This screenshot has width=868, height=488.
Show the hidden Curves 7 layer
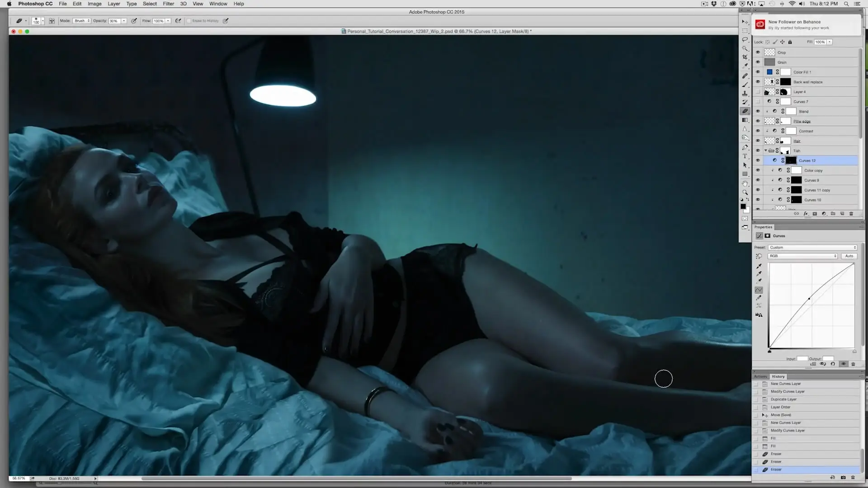[758, 102]
